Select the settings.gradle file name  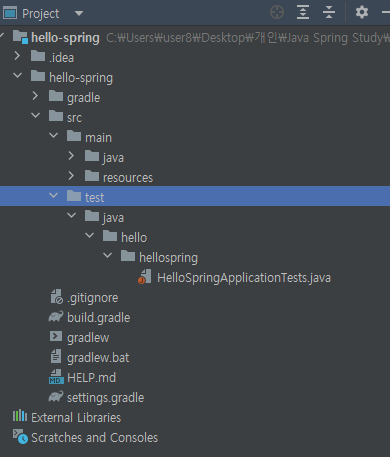pos(106,398)
